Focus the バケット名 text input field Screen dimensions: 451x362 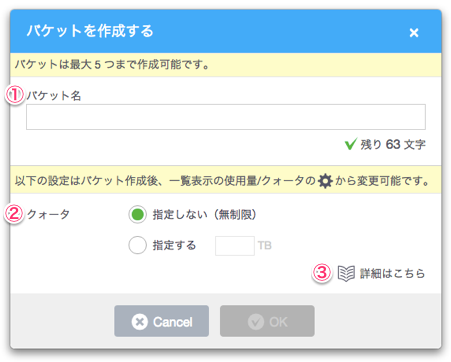coord(226,117)
